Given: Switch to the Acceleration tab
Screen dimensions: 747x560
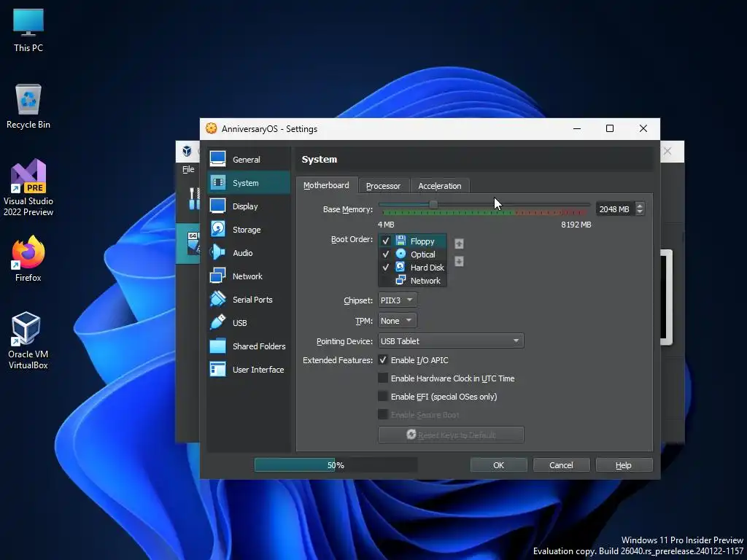Looking at the screenshot, I should pyautogui.click(x=440, y=186).
